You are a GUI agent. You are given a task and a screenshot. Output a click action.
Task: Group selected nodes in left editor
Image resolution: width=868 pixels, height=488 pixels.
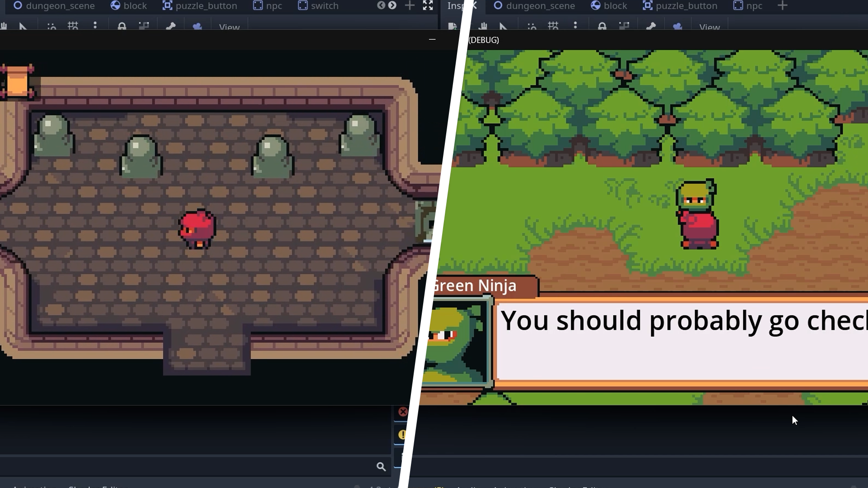pos(144,26)
